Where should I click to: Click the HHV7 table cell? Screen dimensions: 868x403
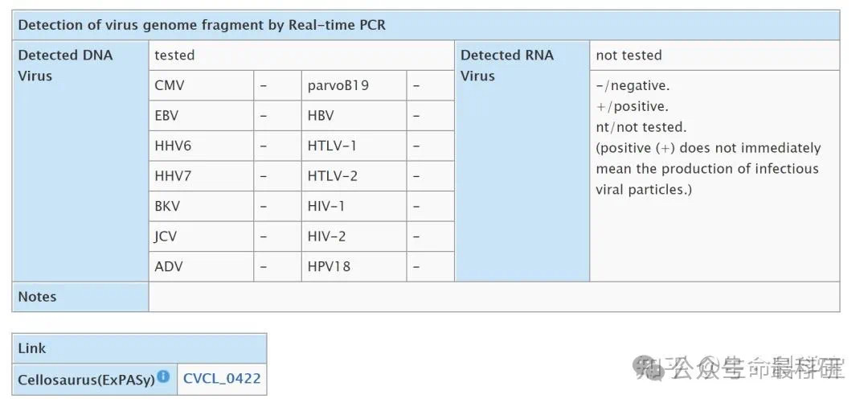coord(201,176)
